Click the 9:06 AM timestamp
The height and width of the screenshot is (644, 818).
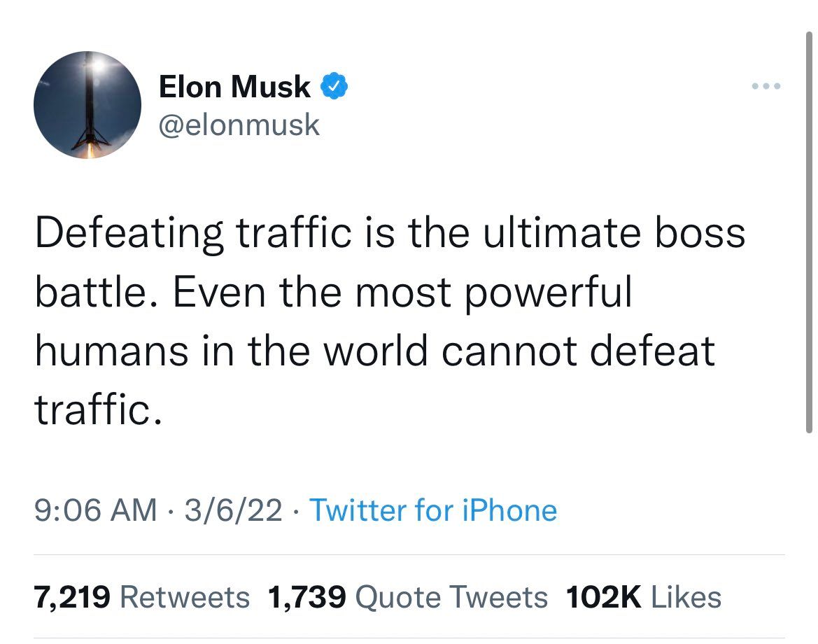[95, 510]
